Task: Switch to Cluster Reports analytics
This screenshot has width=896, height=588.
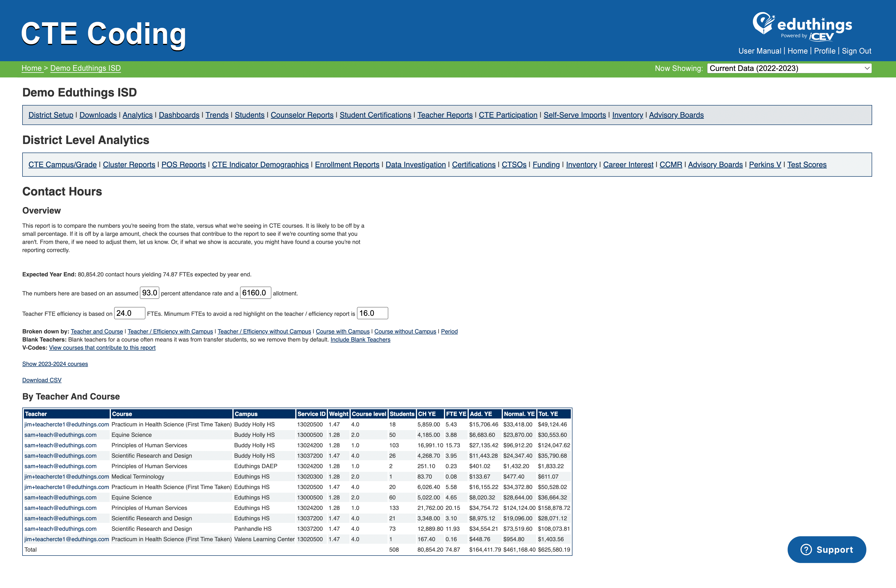Action: (129, 164)
